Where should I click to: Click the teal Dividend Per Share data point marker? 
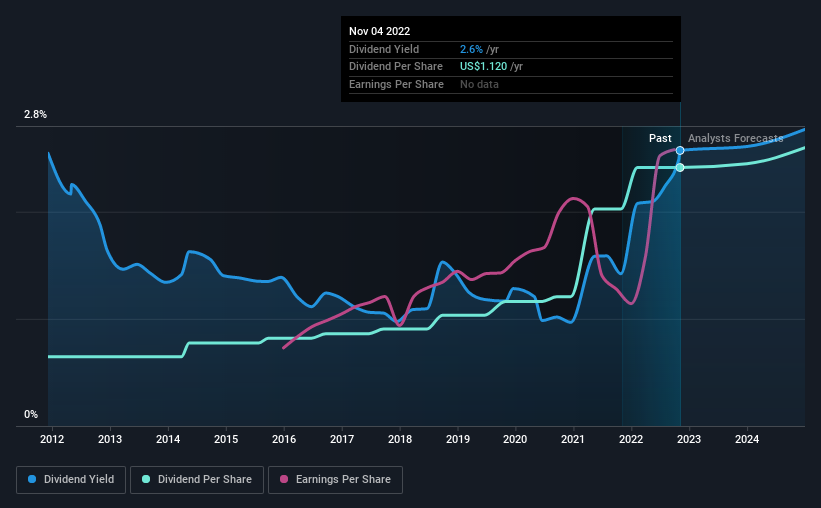680,168
